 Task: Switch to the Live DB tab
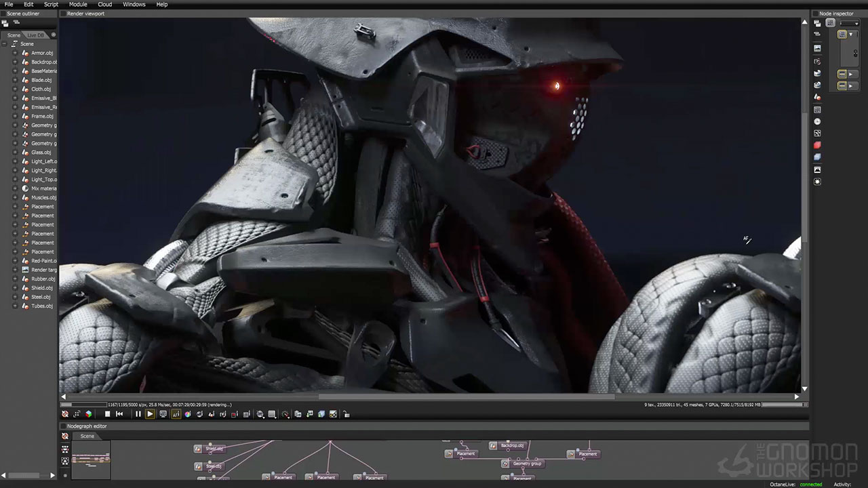[35, 35]
